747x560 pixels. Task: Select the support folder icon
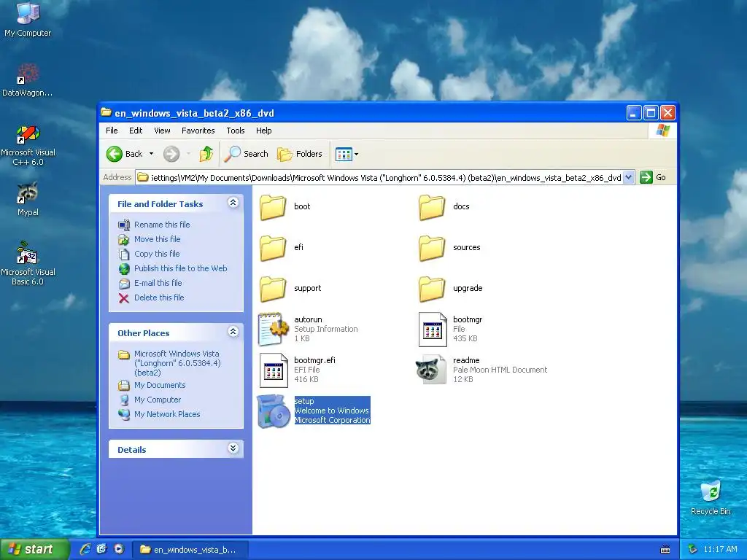click(273, 289)
